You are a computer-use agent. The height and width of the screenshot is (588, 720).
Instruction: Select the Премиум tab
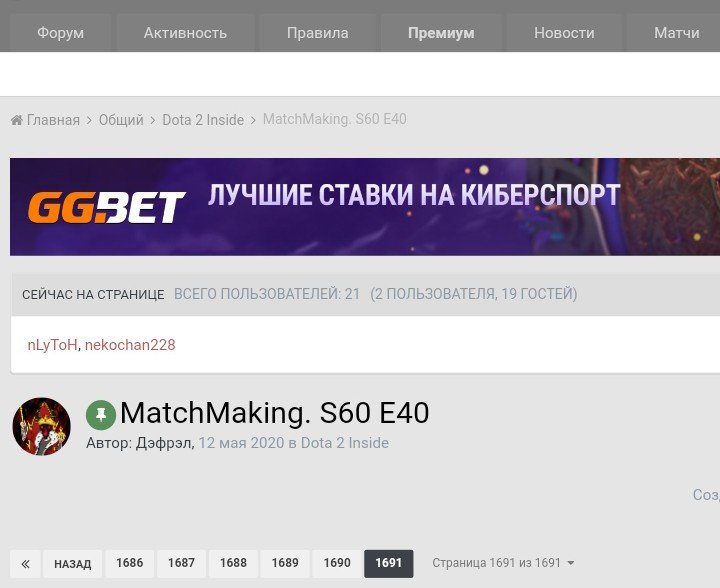pyautogui.click(x=441, y=33)
